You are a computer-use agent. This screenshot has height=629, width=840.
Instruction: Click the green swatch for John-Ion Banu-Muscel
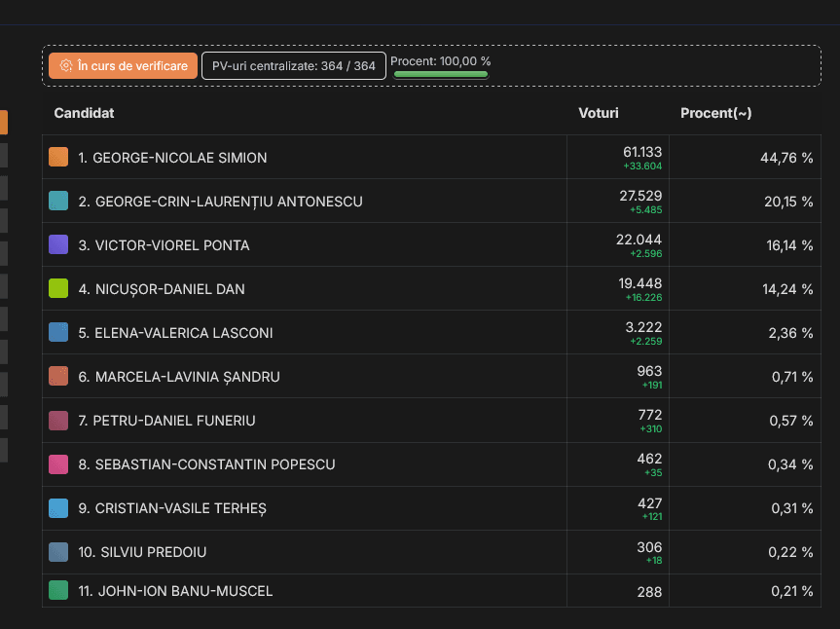[x=58, y=590]
